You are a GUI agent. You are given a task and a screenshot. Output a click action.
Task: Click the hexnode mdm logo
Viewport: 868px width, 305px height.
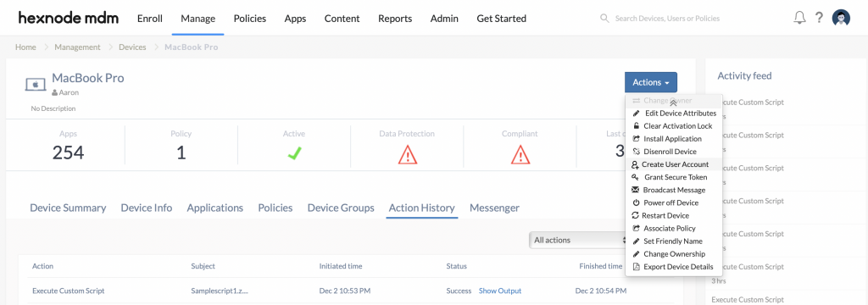pos(68,19)
